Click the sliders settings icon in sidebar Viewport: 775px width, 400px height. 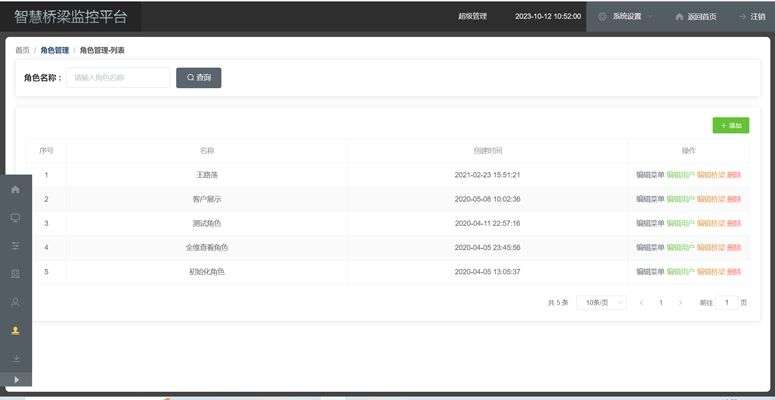[15, 245]
